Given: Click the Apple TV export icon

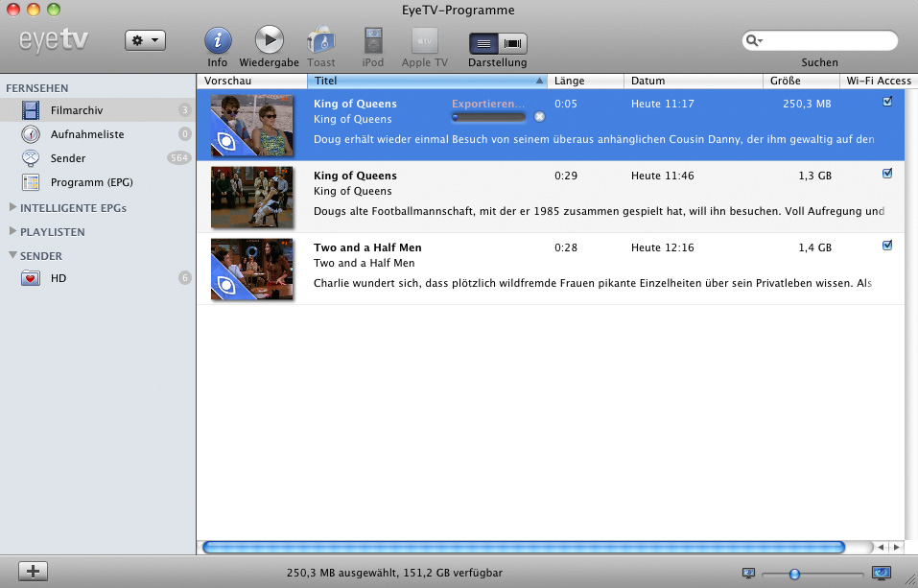Looking at the screenshot, I should [424, 41].
